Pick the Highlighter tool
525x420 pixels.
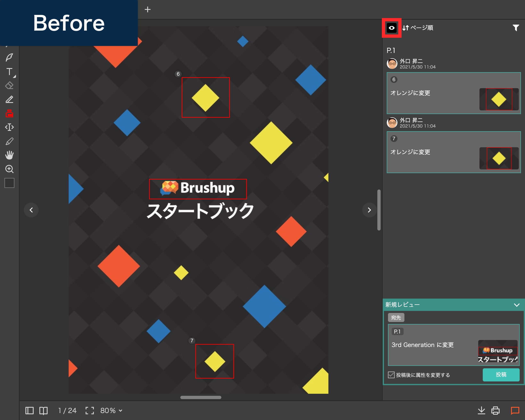pos(9,141)
